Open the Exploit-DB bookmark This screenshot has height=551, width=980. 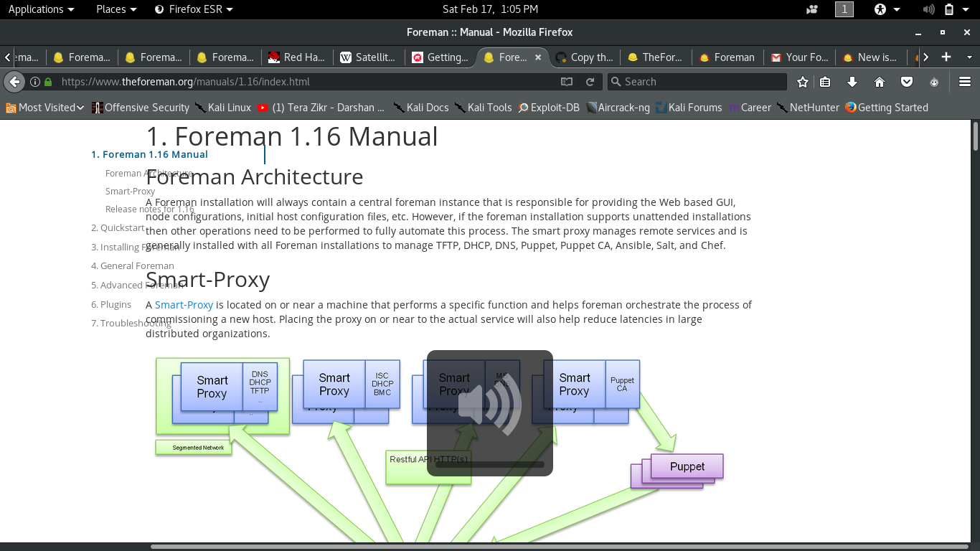pyautogui.click(x=548, y=108)
